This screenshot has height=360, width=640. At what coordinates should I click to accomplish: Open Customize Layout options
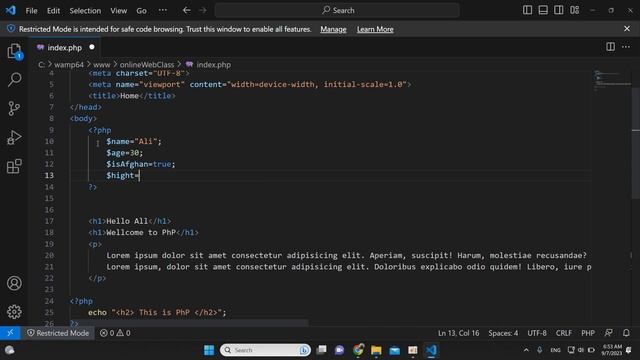pyautogui.click(x=575, y=10)
